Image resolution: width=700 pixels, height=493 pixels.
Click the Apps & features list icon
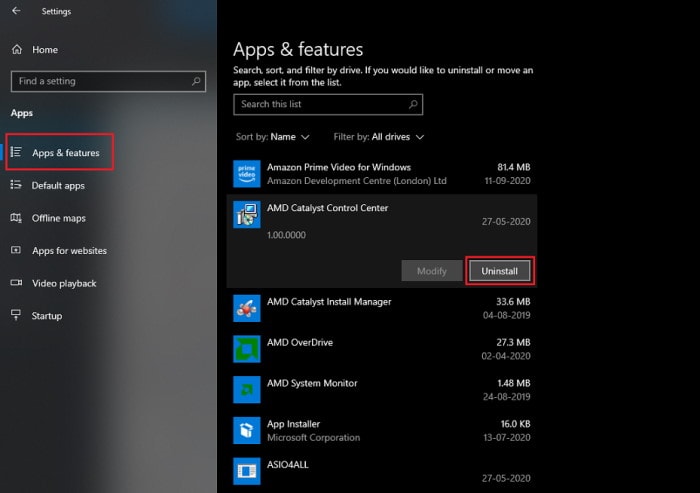click(x=16, y=152)
